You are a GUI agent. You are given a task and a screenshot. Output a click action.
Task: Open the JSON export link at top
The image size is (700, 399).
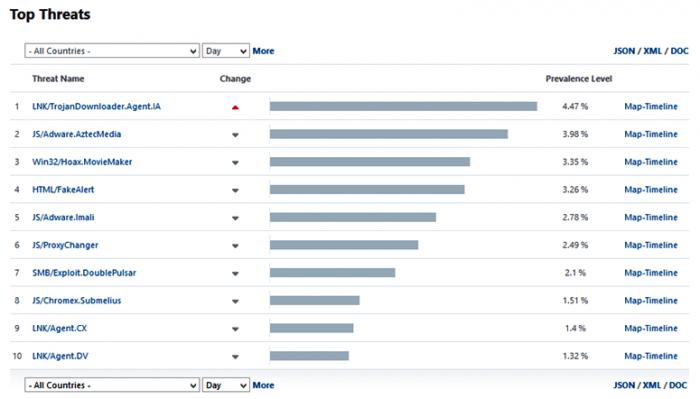tap(624, 51)
